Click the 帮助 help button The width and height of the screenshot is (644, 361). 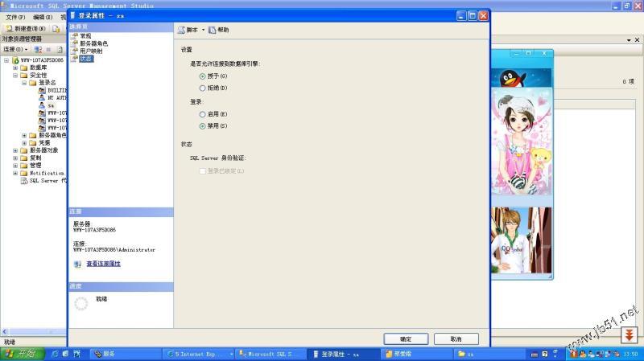(x=218, y=30)
